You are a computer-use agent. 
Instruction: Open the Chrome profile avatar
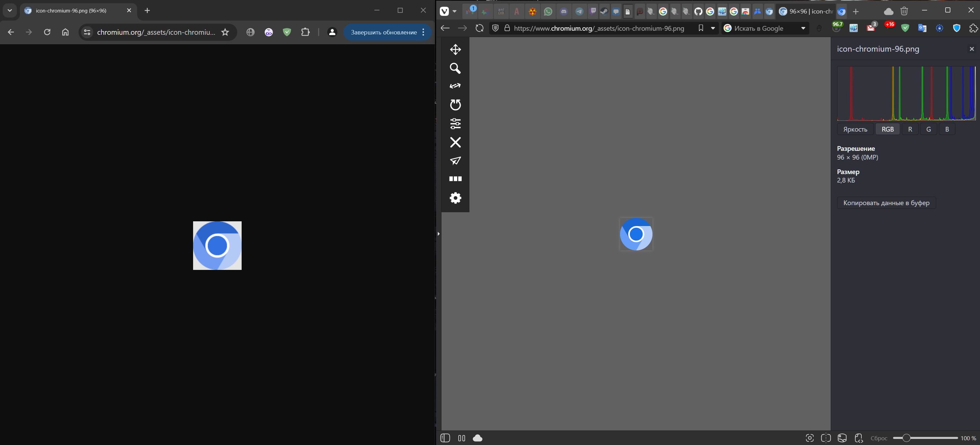[332, 32]
